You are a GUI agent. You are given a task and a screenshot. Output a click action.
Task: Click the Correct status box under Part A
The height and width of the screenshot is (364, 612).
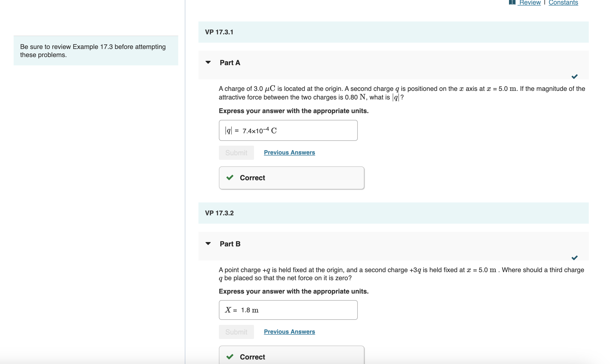click(292, 178)
